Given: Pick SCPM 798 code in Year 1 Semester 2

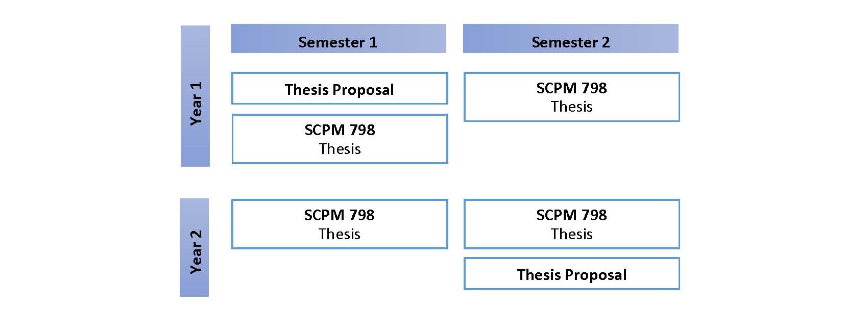Looking at the screenshot, I should tap(571, 88).
